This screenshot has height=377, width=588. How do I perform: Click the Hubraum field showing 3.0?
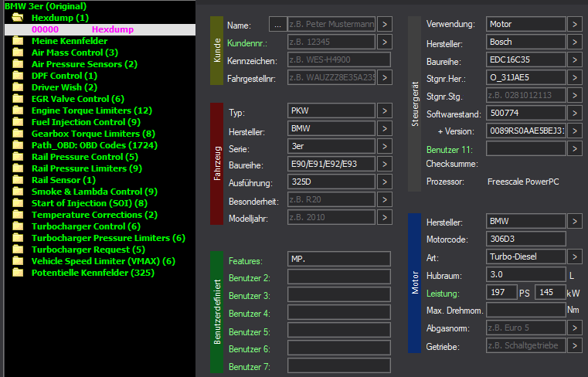[525, 274]
